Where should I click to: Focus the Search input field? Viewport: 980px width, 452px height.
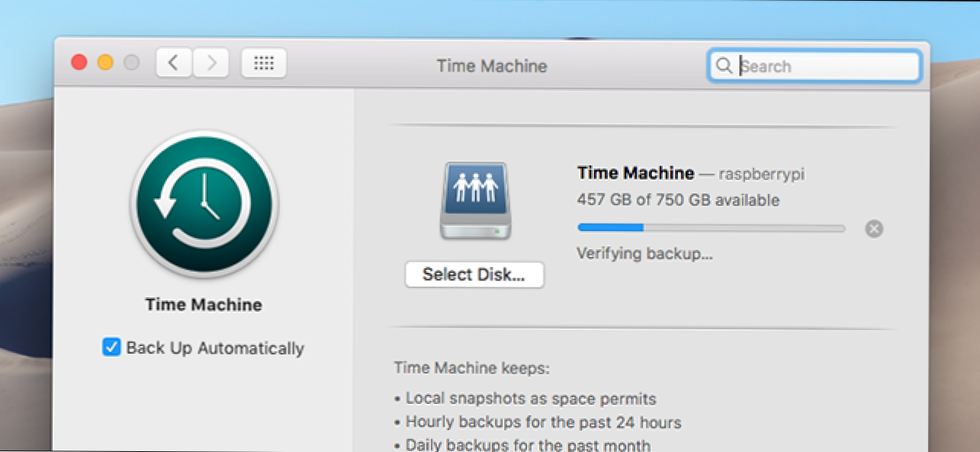tap(814, 66)
